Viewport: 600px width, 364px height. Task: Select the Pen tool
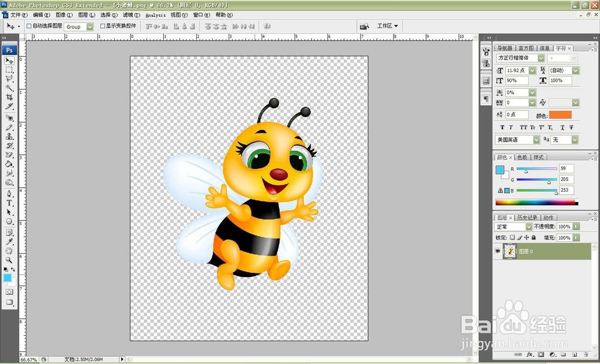(x=9, y=194)
